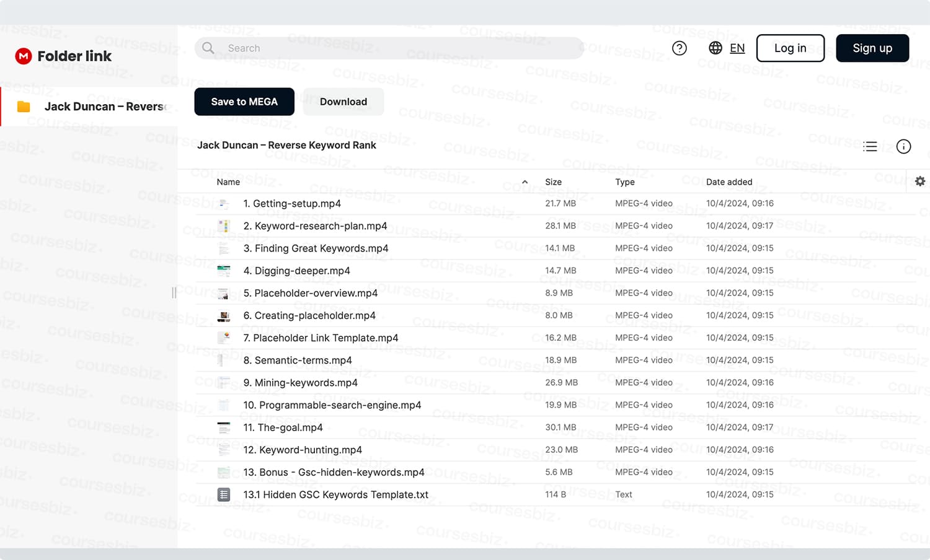Click thumbnail of 6. Creating-placeholder.mp4
The height and width of the screenshot is (560, 930).
[224, 316]
